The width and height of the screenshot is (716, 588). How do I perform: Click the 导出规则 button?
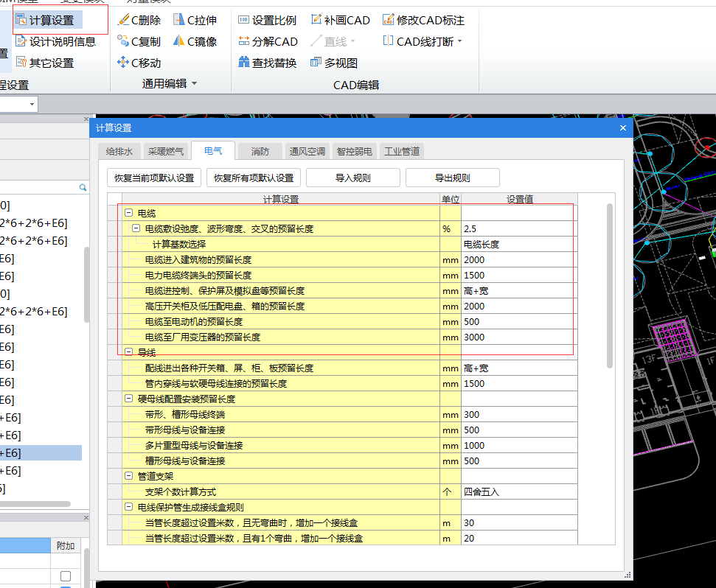point(453,178)
